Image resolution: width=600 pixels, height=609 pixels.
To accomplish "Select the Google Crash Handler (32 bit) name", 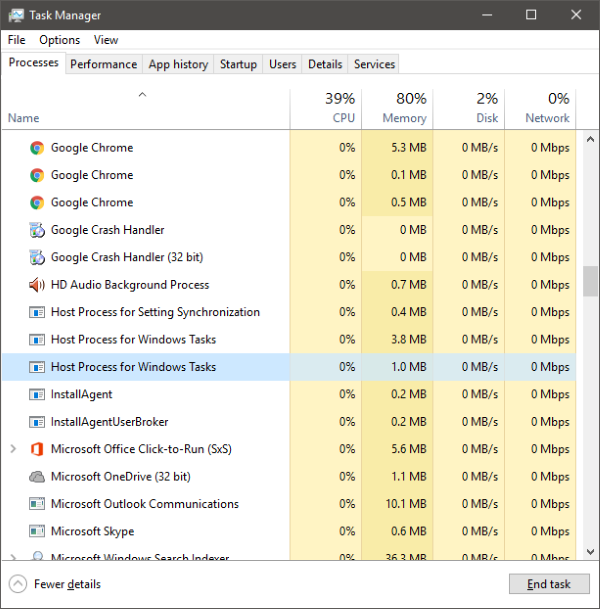I will pyautogui.click(x=127, y=257).
